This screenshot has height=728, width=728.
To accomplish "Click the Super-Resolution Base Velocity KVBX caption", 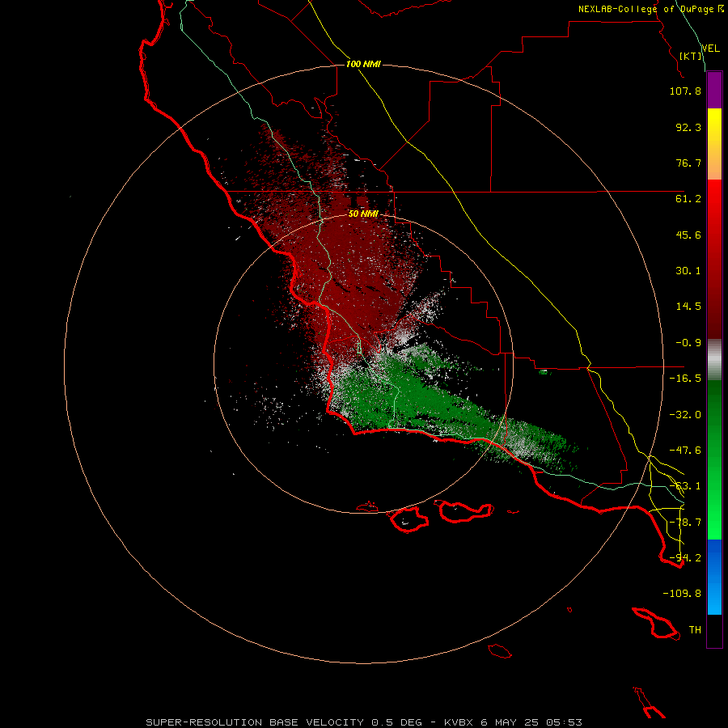I will [x=363, y=722].
